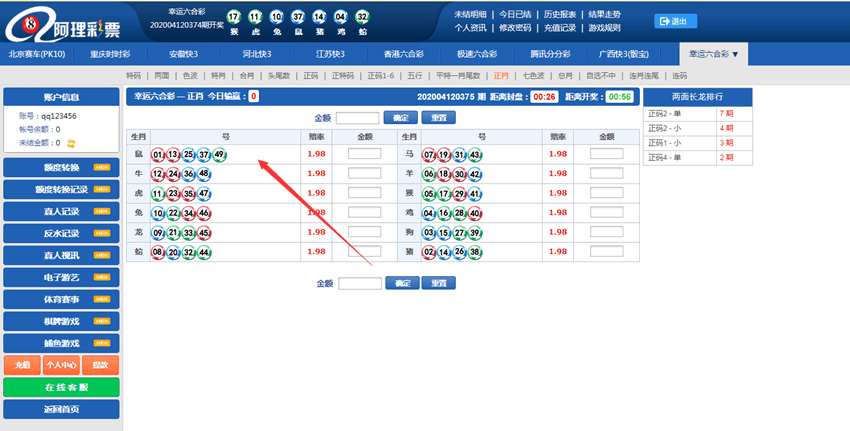The height and width of the screenshot is (431, 850).
Task: Open 额度转换 in the sidebar
Action: point(61,167)
